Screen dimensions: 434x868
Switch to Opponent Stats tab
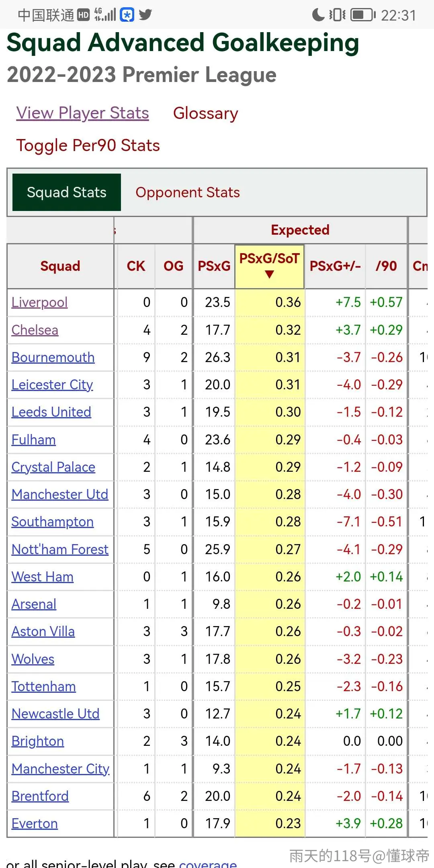coord(187,192)
